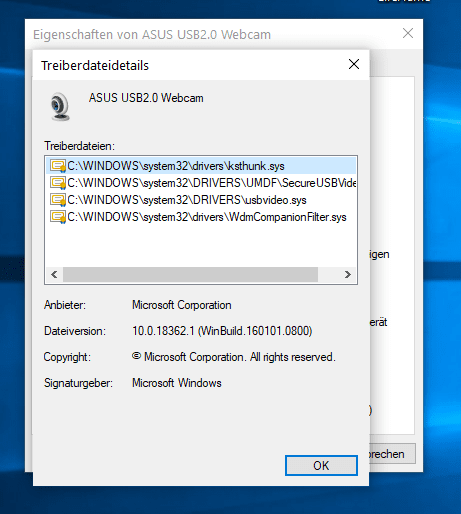Click the Microsoft Windows signer value

click(177, 383)
